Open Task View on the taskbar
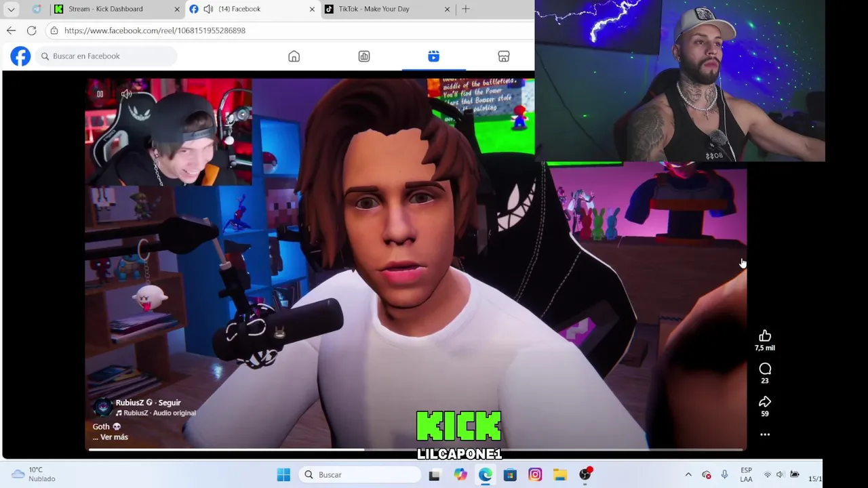 (x=434, y=475)
